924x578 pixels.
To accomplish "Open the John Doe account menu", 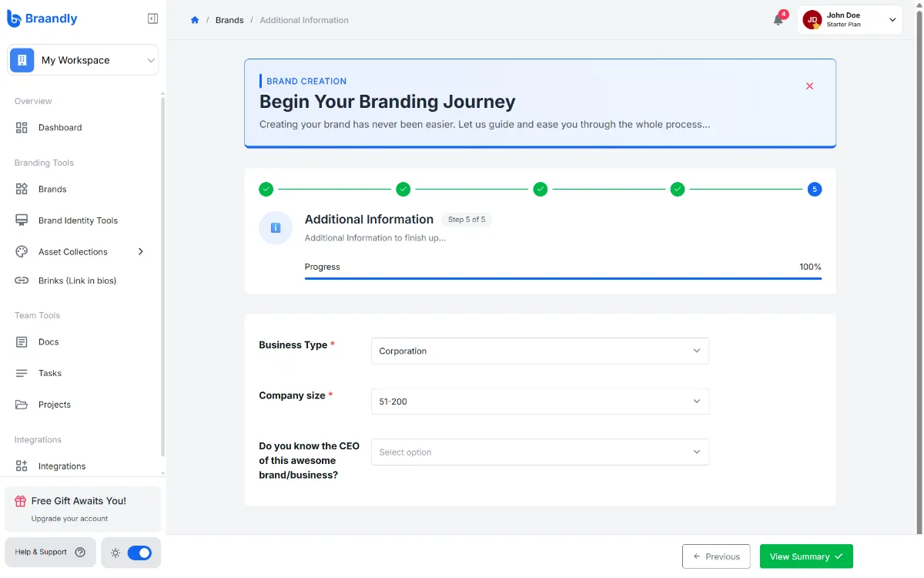I will (x=850, y=20).
